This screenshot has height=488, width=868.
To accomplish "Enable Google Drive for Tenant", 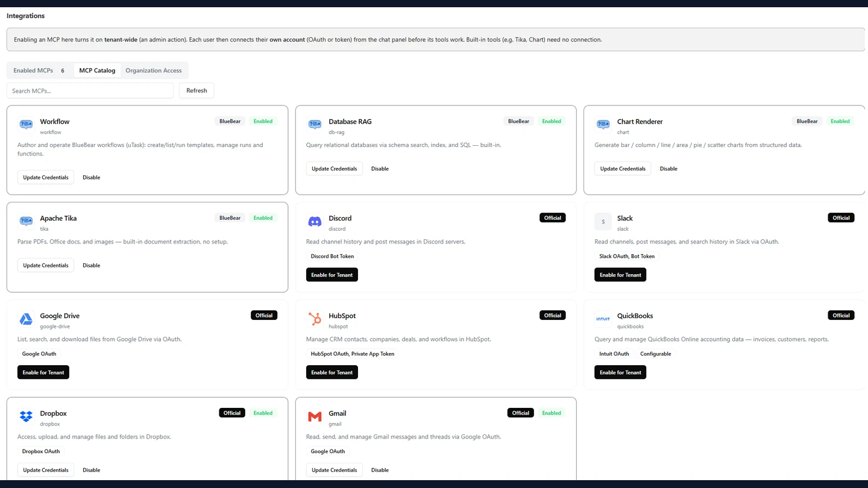I will pyautogui.click(x=43, y=372).
